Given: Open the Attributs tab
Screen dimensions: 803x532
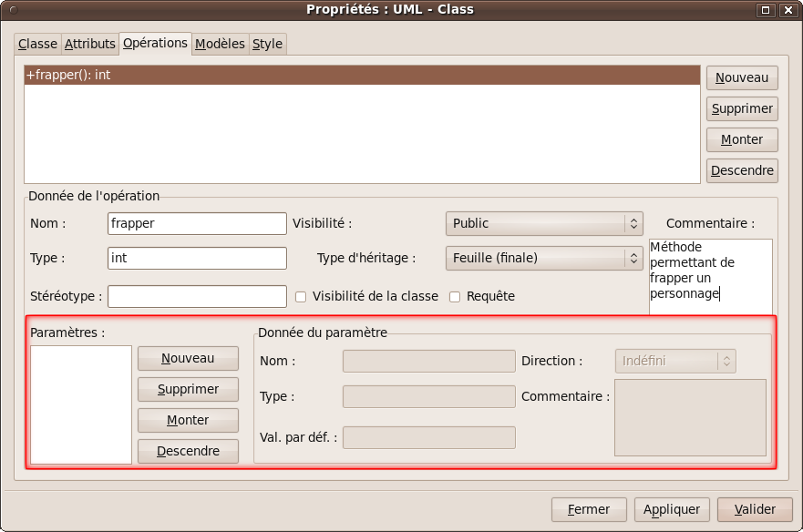Looking at the screenshot, I should [90, 44].
